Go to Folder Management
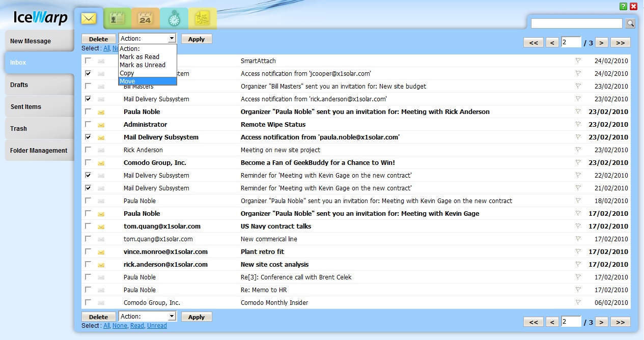 point(39,151)
